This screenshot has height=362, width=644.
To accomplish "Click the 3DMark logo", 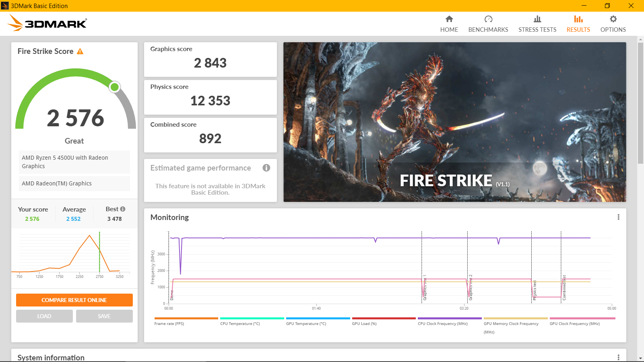I will point(47,23).
